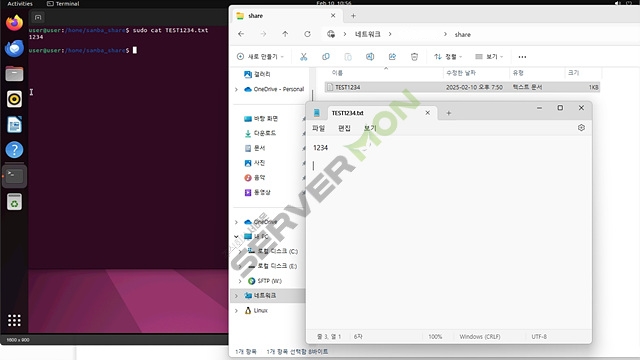Image resolution: width=640 pixels, height=360 pixels.
Task: Go forward in File Explorer
Action: click(x=263, y=34)
